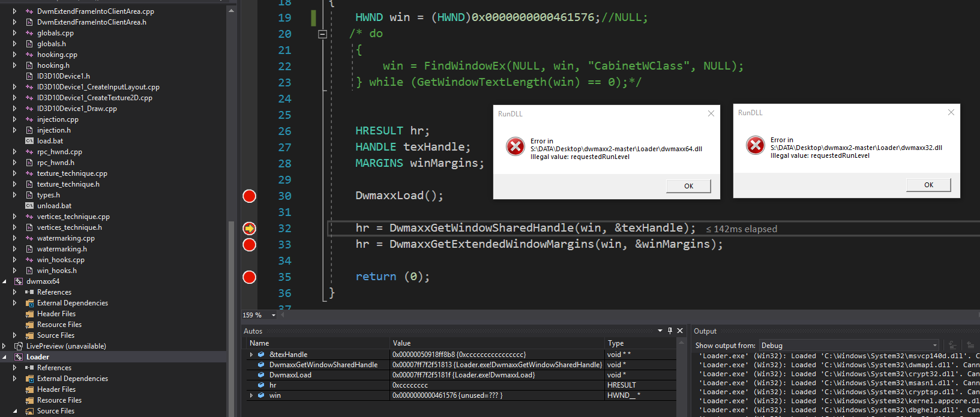This screenshot has width=980, height=417.
Task: Click the red error icon in dwmaxx32 dialog
Action: (756, 145)
